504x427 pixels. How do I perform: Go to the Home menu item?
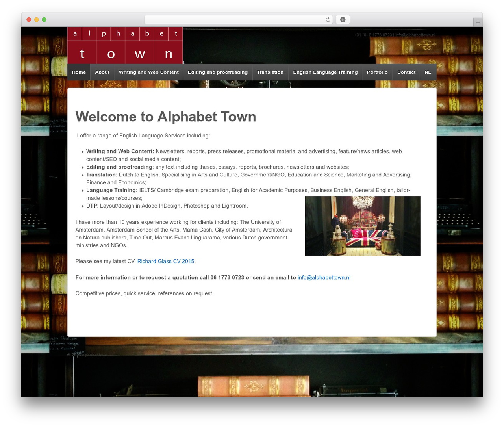click(x=79, y=72)
